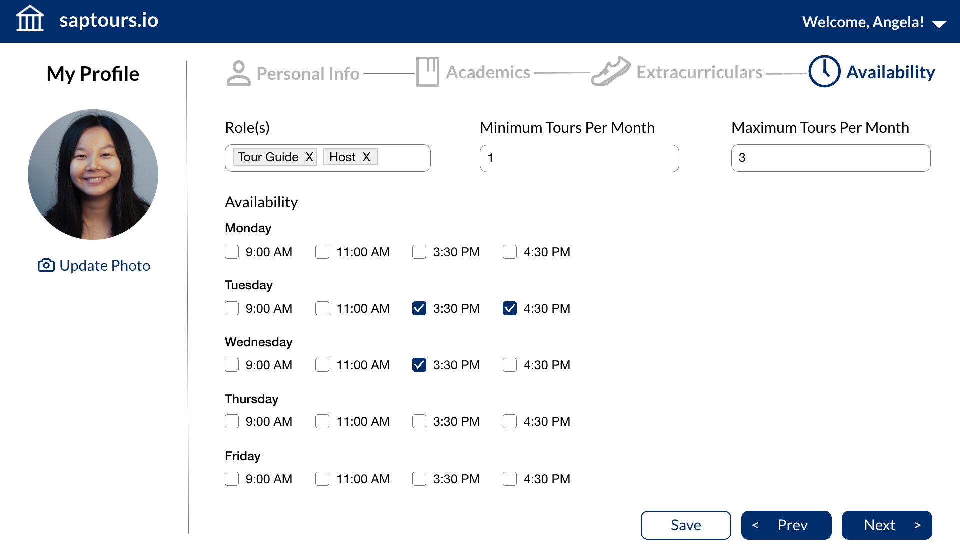Focus the Minimum Tours Per Month field
The image size is (960, 560).
[579, 158]
